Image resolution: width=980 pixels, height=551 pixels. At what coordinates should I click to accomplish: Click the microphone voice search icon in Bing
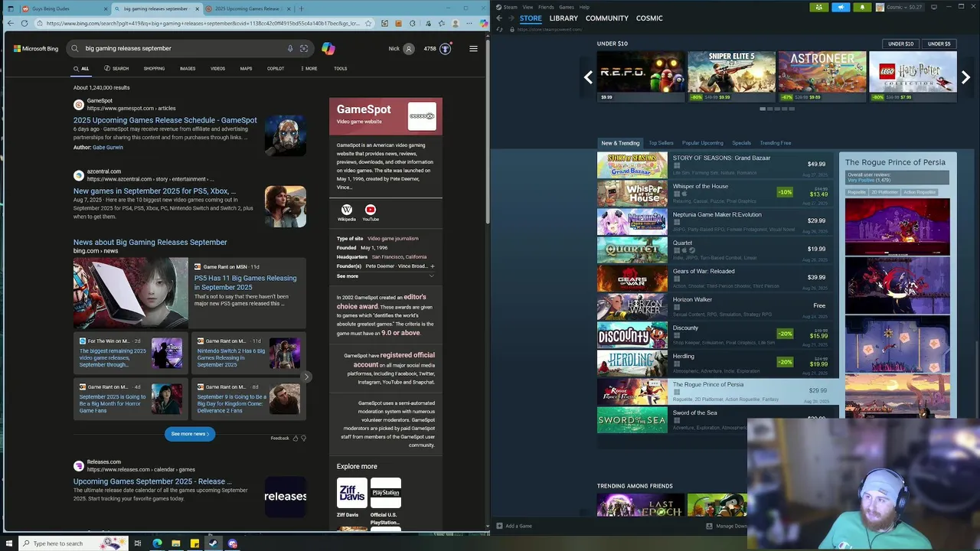pos(290,48)
